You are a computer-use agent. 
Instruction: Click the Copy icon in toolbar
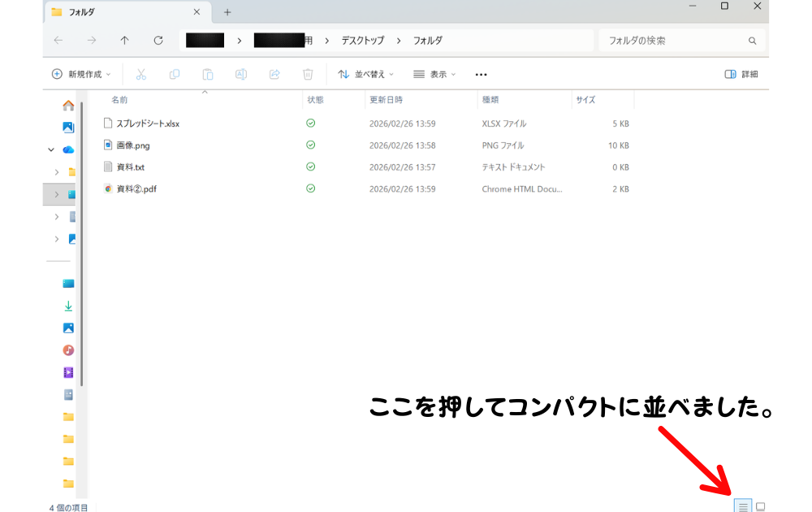point(175,74)
